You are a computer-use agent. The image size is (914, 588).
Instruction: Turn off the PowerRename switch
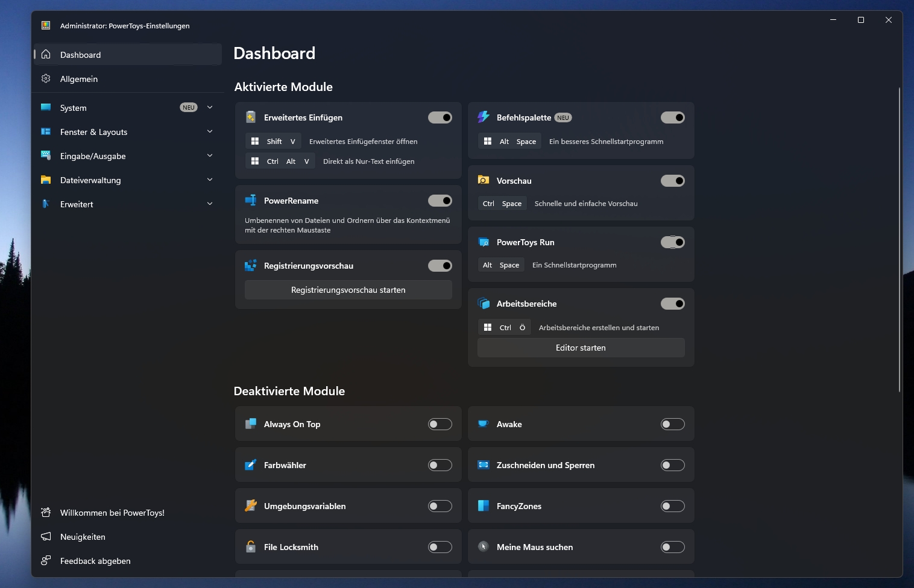pyautogui.click(x=440, y=201)
